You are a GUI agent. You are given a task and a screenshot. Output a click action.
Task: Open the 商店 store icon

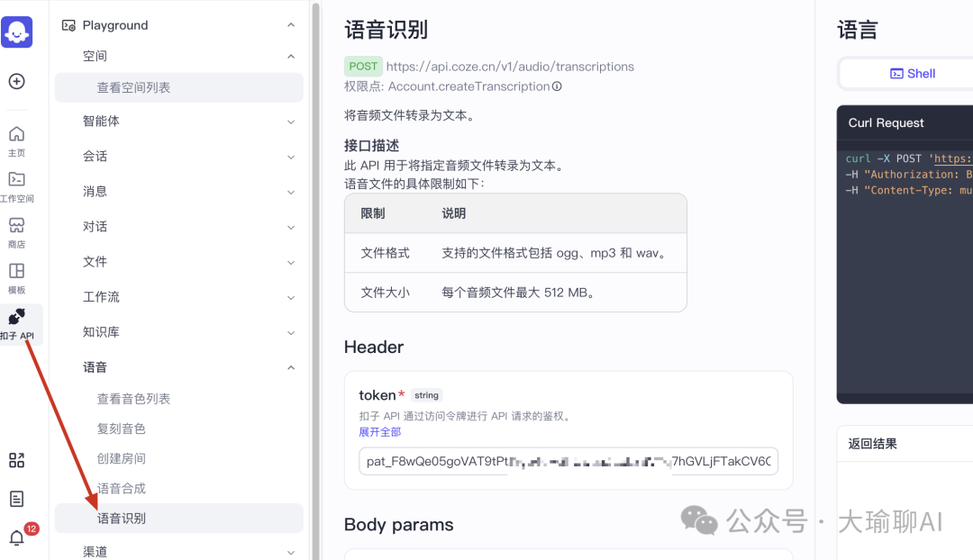17,225
